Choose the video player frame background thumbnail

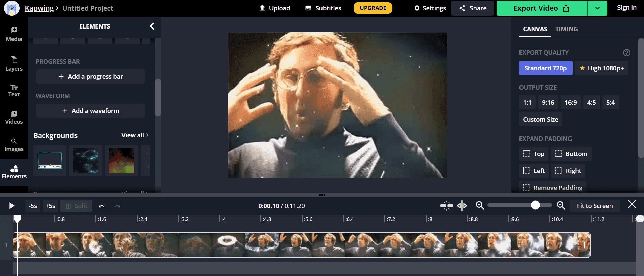click(x=50, y=161)
